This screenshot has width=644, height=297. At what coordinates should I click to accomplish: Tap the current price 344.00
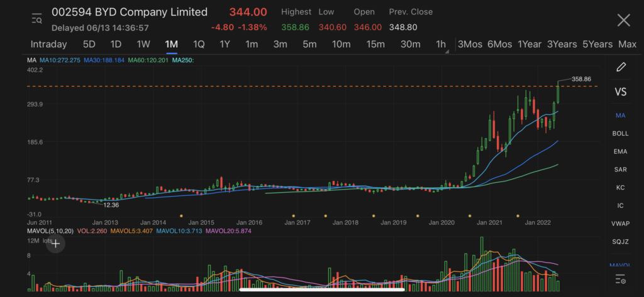(x=248, y=13)
